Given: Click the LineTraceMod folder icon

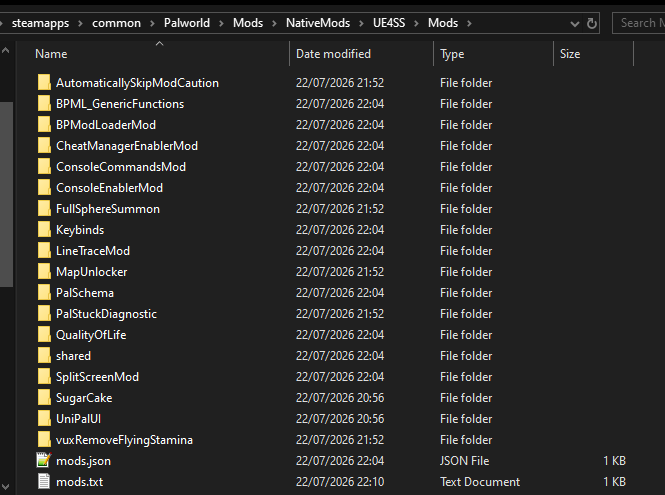Looking at the screenshot, I should 44,250.
